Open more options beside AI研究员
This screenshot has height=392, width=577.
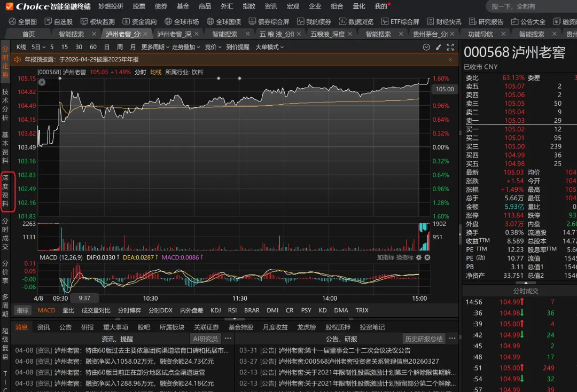228,338
